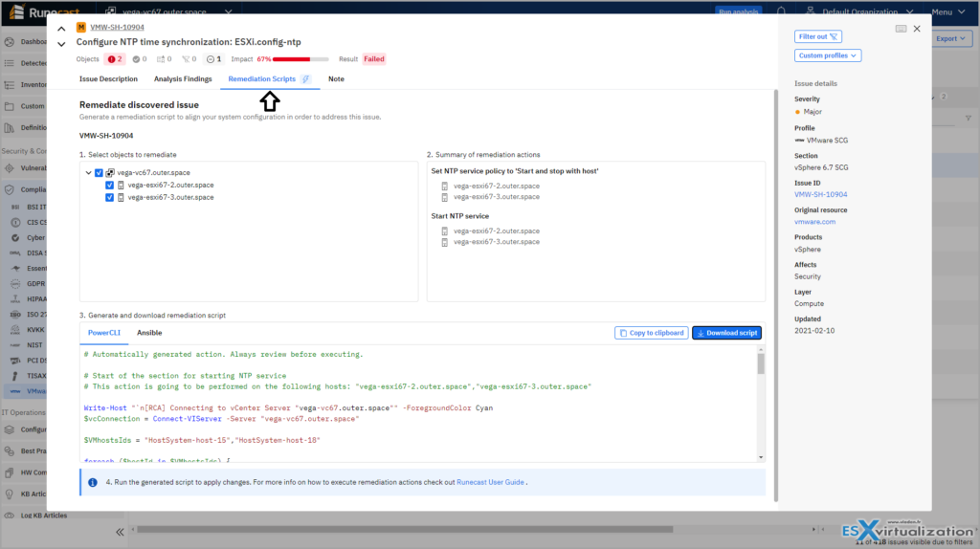Click the info icon beside step 4
980x549 pixels.
click(93, 482)
